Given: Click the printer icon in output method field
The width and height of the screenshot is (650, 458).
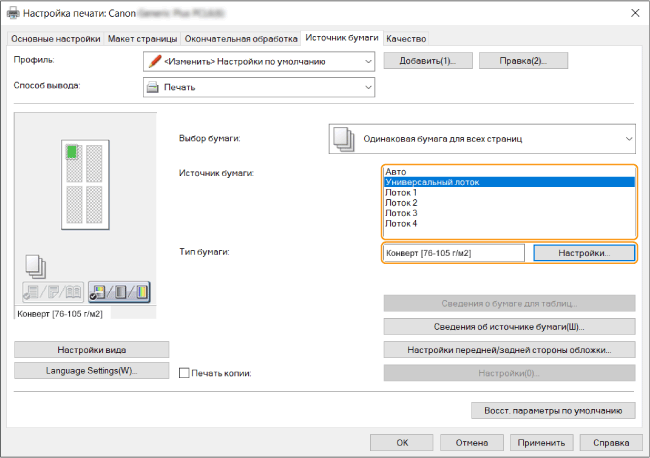Looking at the screenshot, I should (154, 87).
